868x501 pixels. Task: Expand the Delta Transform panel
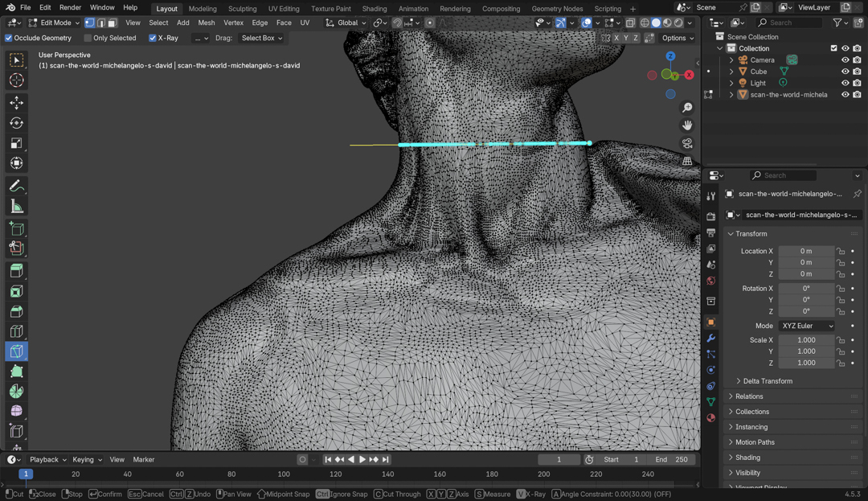(x=768, y=381)
